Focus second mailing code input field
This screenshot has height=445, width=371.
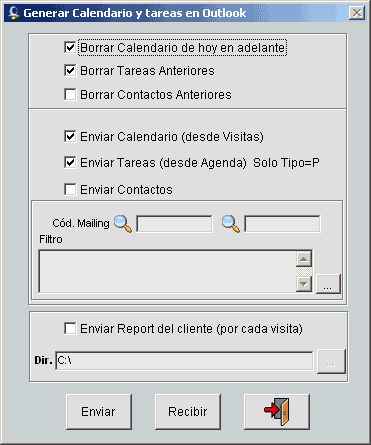click(x=282, y=224)
